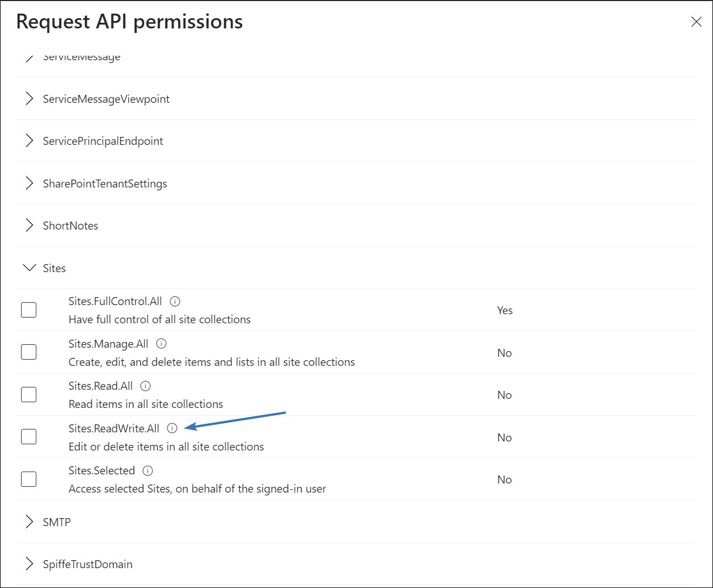Viewport: 713px width, 588px height.
Task: Click info icon next to Sites.Selected
Action: (x=148, y=471)
